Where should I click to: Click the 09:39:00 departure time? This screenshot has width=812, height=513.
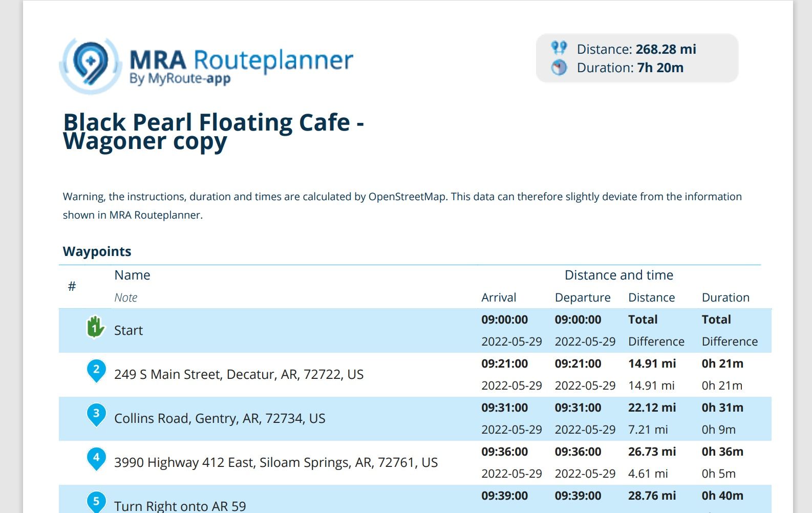click(578, 496)
